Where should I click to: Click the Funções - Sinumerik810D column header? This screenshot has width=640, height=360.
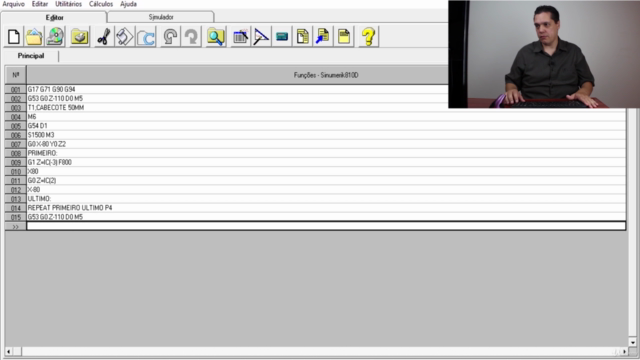pos(326,75)
